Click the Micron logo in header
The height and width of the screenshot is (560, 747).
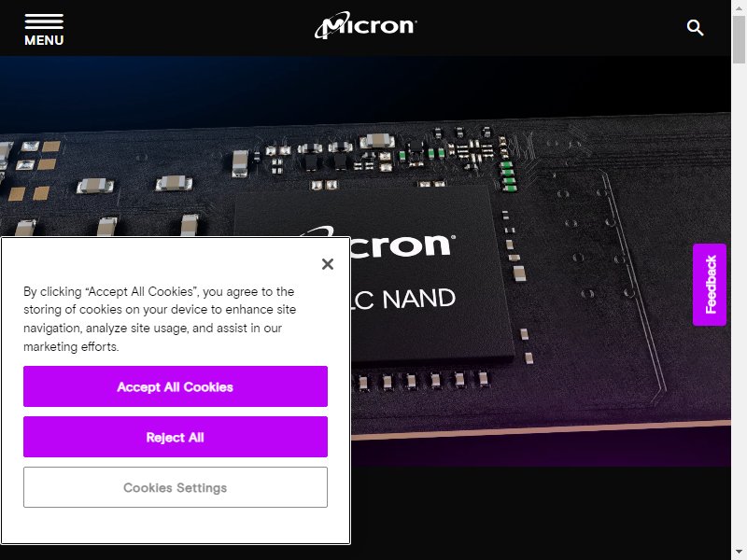365,25
